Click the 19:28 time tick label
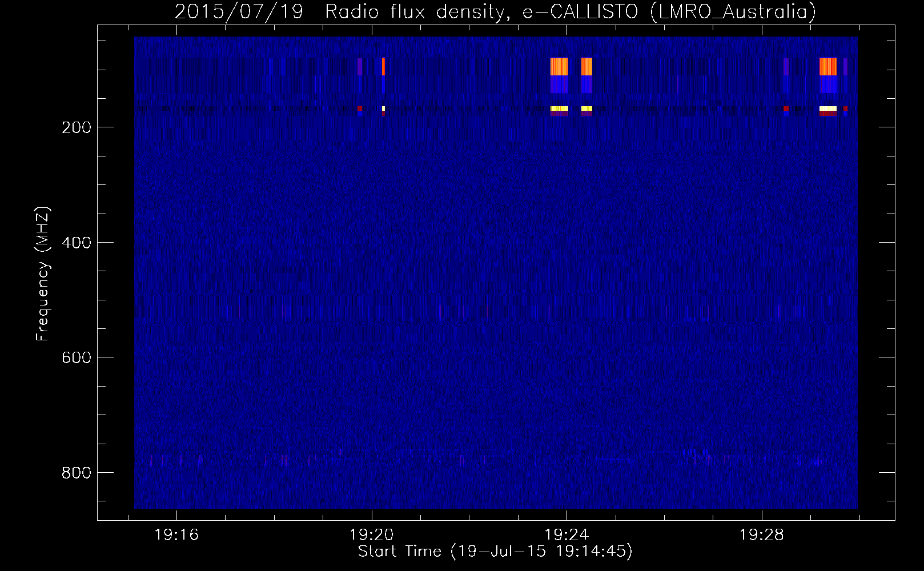Viewport: 924px width, 571px height. [x=762, y=535]
